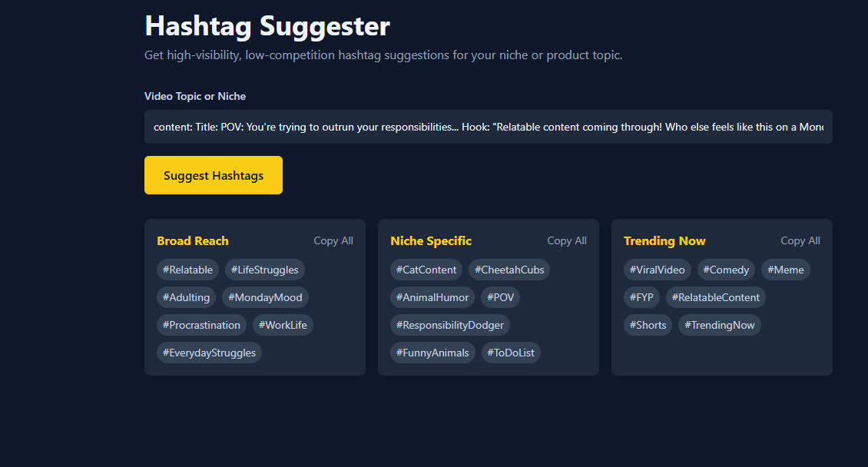Copy all Niche Specific hashtags

[x=567, y=240]
